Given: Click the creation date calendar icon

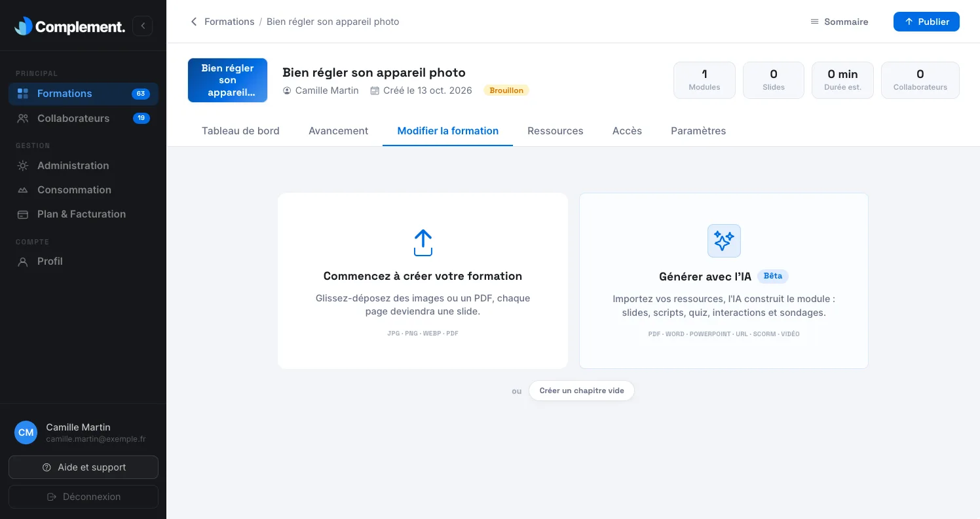Looking at the screenshot, I should [375, 90].
